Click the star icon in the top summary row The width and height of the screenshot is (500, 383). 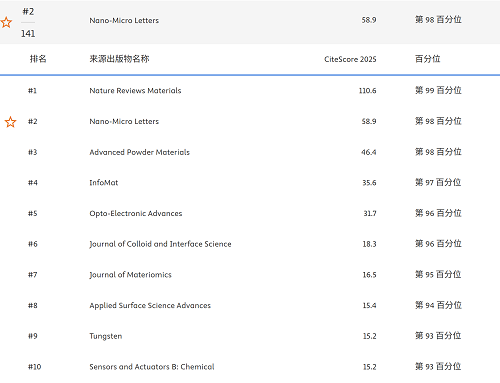point(6,23)
